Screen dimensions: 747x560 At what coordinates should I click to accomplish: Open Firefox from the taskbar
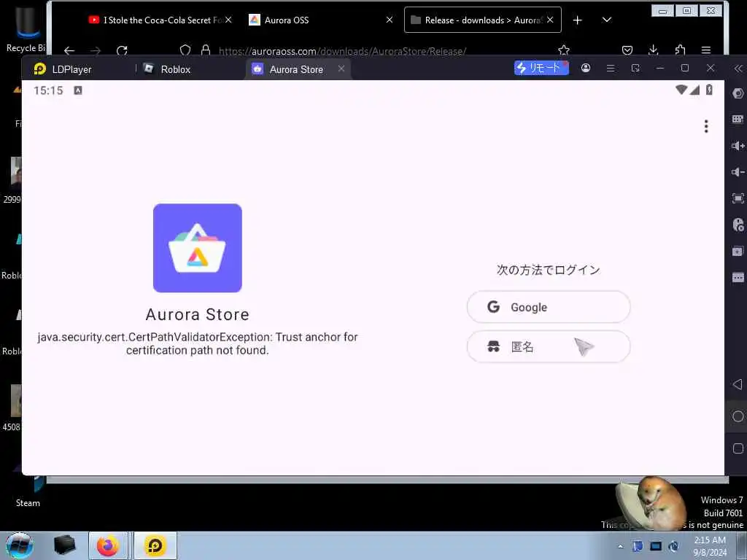coord(108,545)
